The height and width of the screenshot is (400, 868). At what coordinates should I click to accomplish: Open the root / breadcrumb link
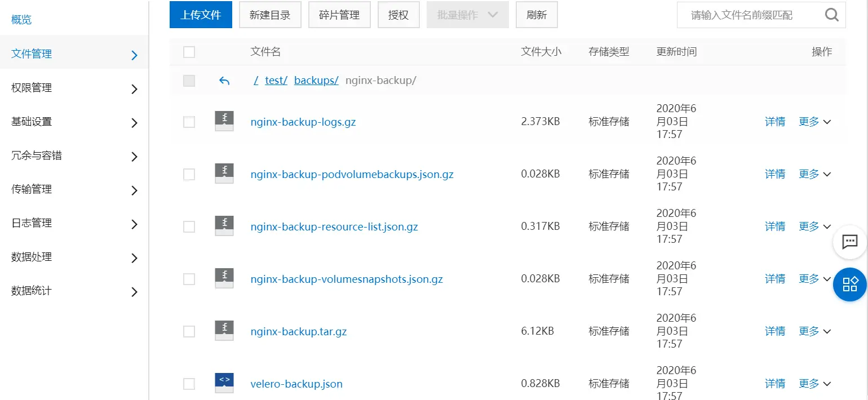[256, 80]
